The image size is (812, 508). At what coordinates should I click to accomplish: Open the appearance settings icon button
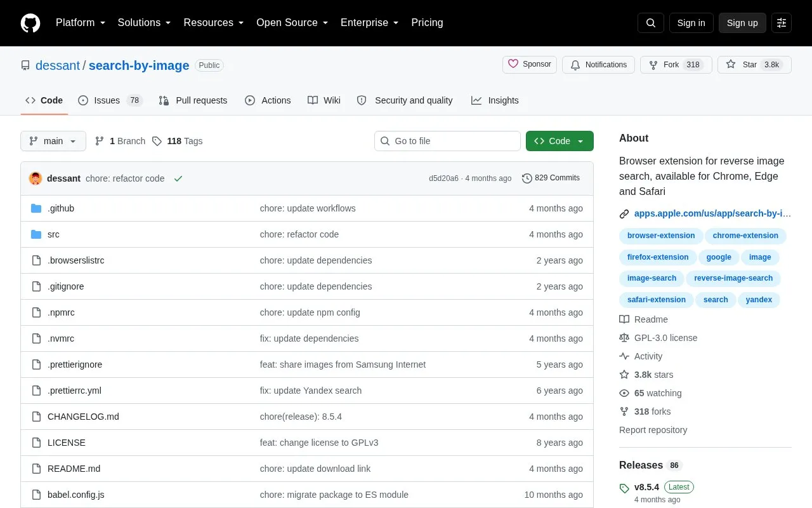click(782, 23)
